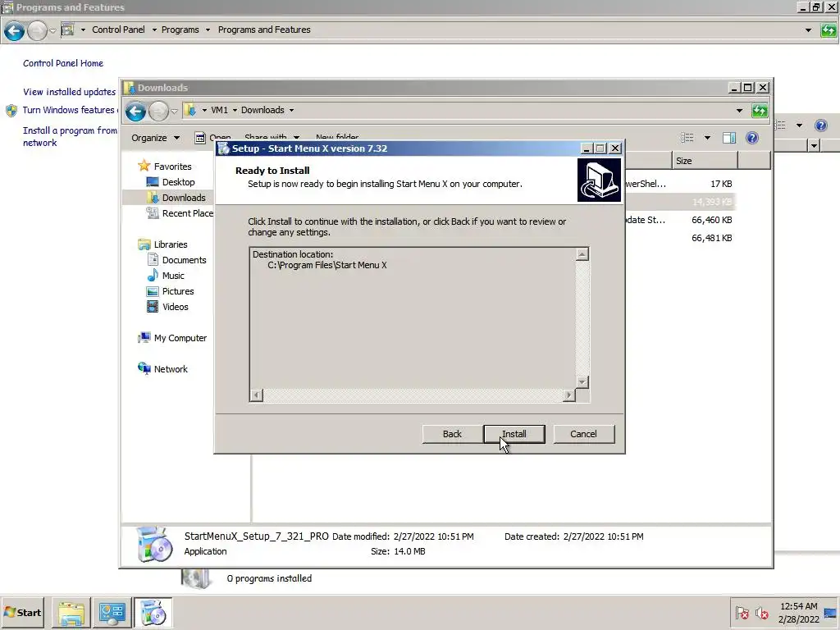This screenshot has width=840, height=630.
Task: Click the scroll left arrow in destination box
Action: click(x=257, y=395)
